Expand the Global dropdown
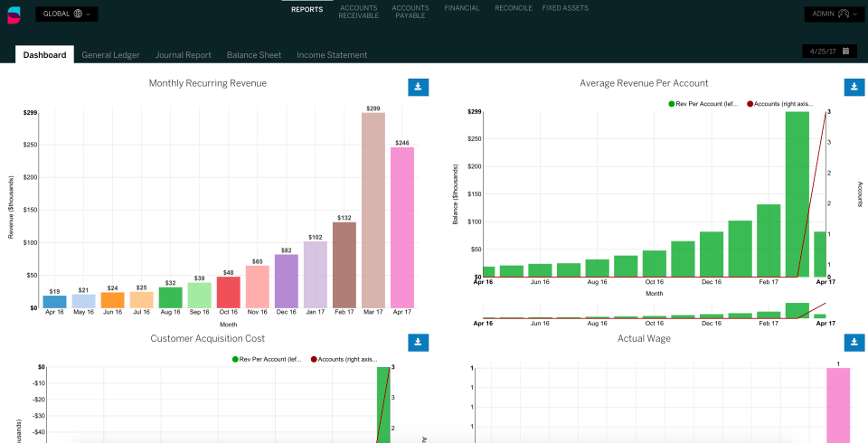 coord(67,14)
